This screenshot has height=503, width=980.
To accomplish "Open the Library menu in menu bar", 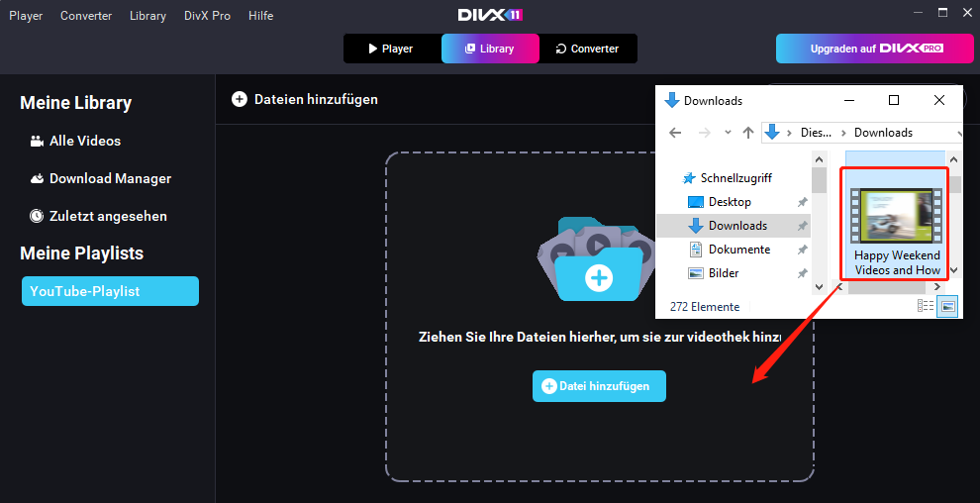I will [x=148, y=16].
